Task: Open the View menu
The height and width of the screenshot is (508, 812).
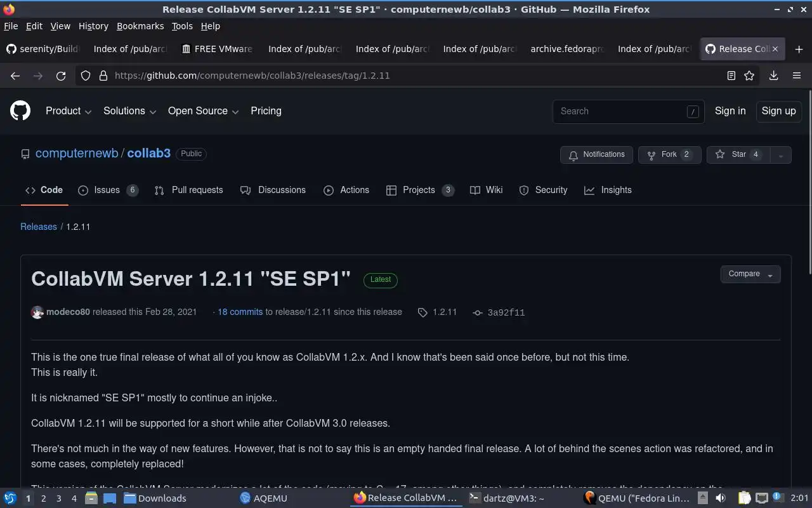Action: tap(60, 26)
